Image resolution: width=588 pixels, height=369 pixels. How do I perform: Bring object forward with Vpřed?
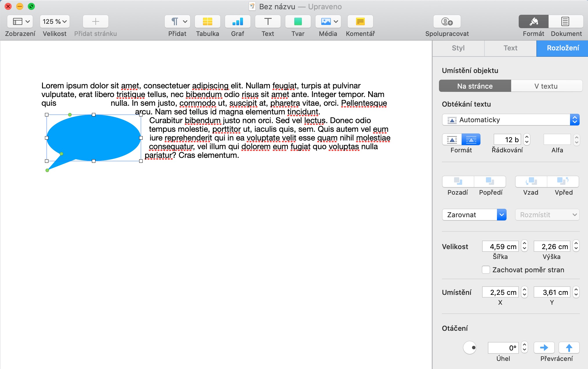563,182
